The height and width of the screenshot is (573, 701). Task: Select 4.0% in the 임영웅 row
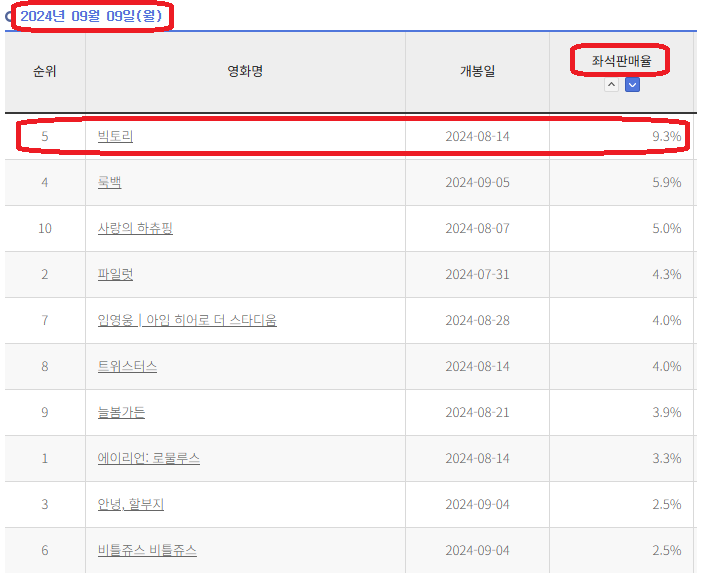pyautogui.click(x=667, y=320)
